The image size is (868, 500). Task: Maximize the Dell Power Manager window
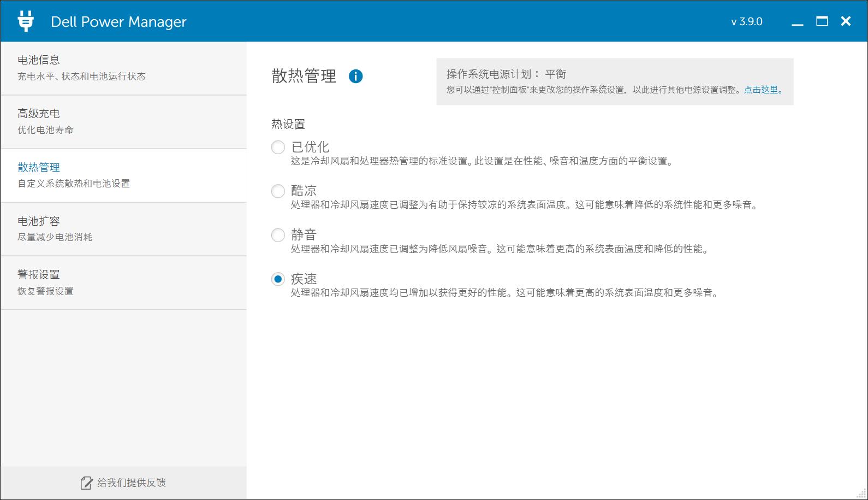822,21
